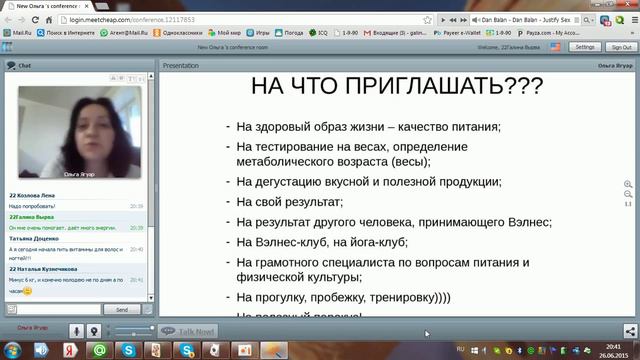Toggle the microphone button
This screenshot has width=640, height=360.
(76, 331)
